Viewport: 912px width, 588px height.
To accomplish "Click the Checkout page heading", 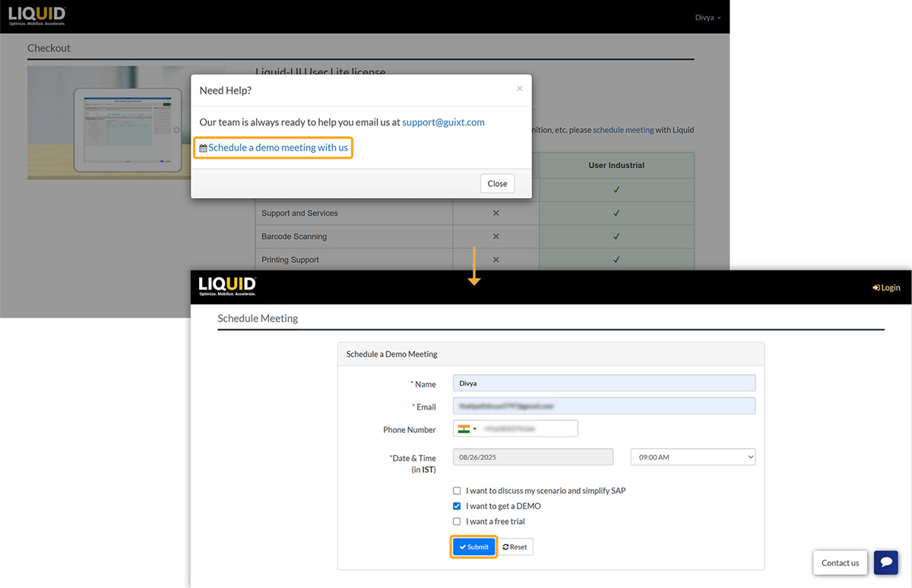I will [49, 48].
